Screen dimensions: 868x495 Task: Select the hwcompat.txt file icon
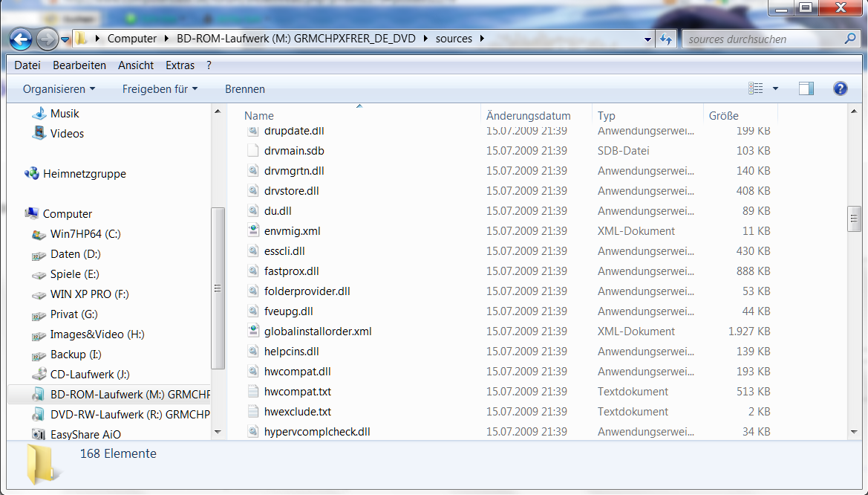pos(253,392)
